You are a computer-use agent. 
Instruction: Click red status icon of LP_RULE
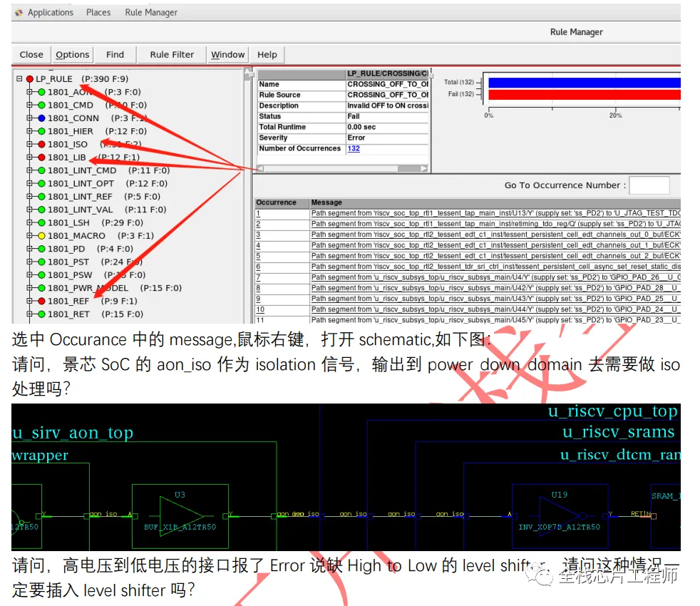[x=30, y=79]
